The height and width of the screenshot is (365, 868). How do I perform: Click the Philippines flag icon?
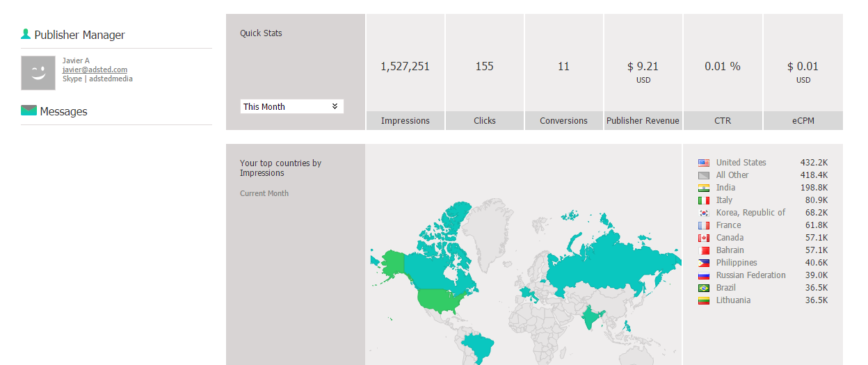(x=703, y=263)
